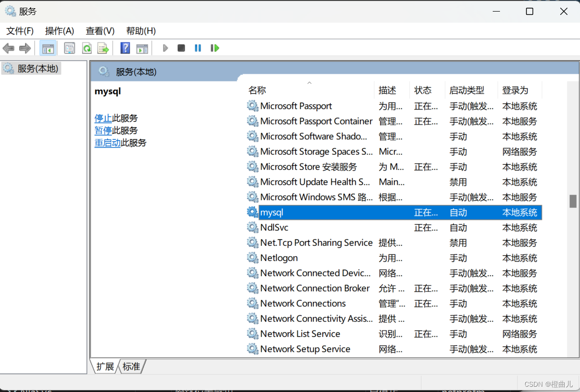Click the Forward arrow toolbar icon
This screenshot has width=580, height=392.
pos(25,48)
